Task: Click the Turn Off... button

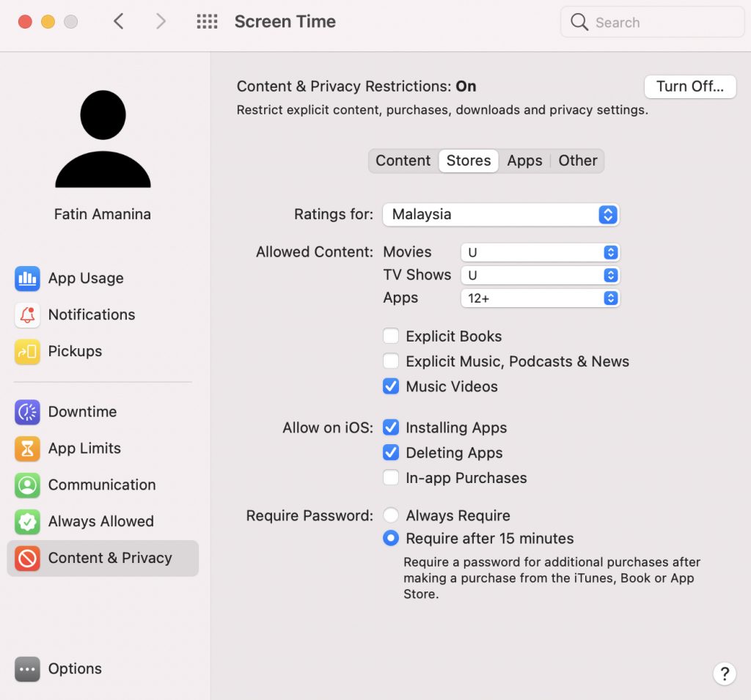Action: [689, 86]
